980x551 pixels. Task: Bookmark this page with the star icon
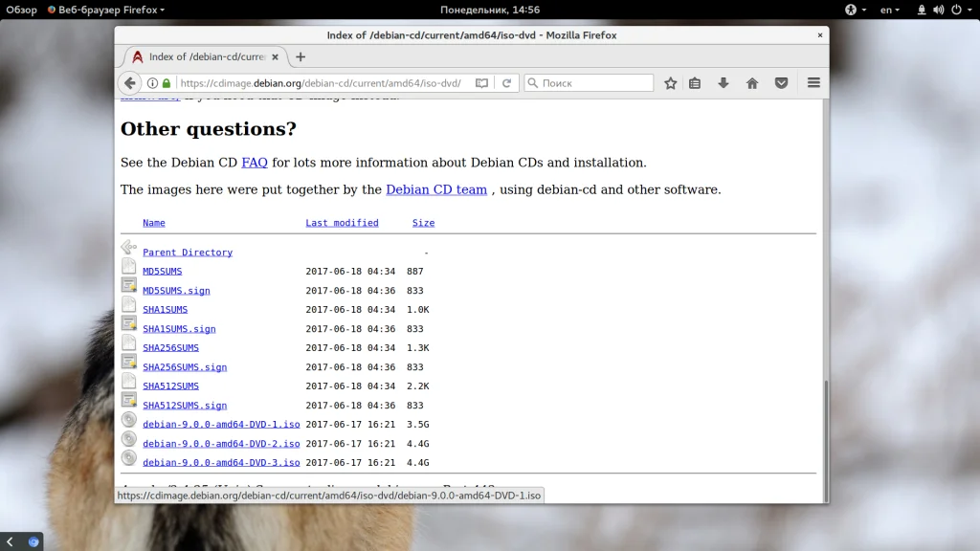[x=670, y=83]
